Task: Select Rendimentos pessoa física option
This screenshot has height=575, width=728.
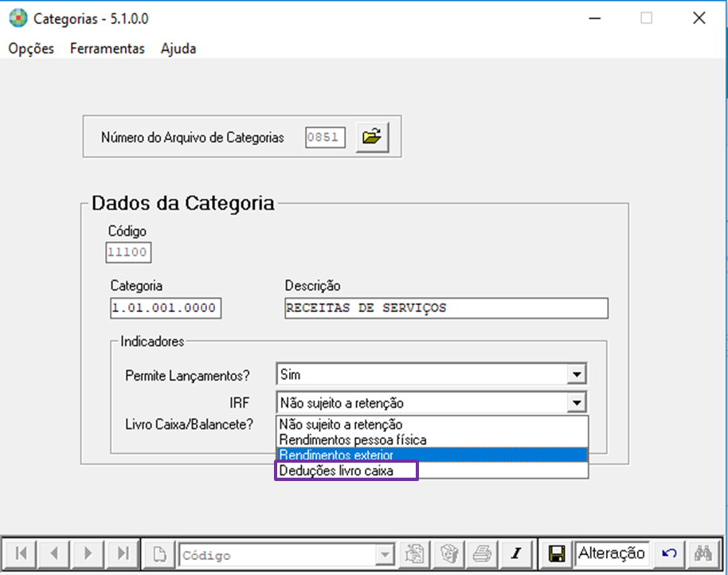Action: 432,440
